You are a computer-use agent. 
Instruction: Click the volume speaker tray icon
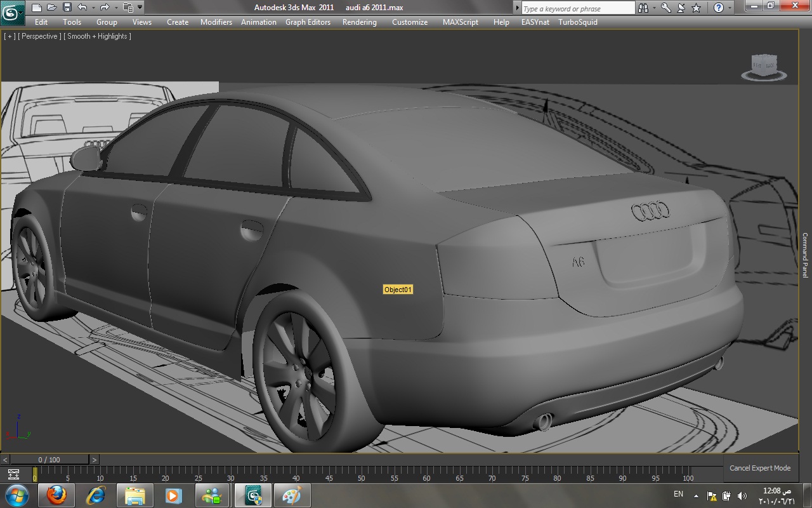coord(742,496)
